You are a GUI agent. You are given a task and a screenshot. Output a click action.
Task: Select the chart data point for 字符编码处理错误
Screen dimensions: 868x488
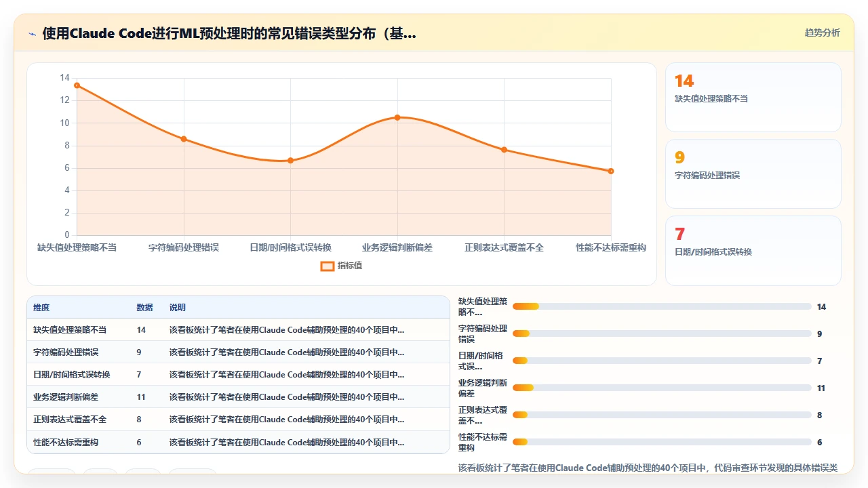(x=184, y=139)
